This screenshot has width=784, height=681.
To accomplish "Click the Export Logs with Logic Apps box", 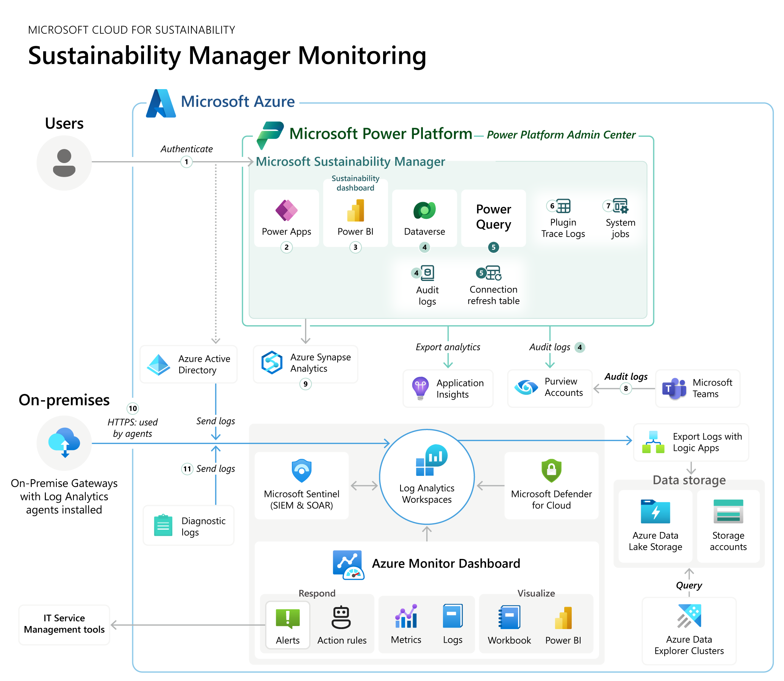I will pos(690,442).
